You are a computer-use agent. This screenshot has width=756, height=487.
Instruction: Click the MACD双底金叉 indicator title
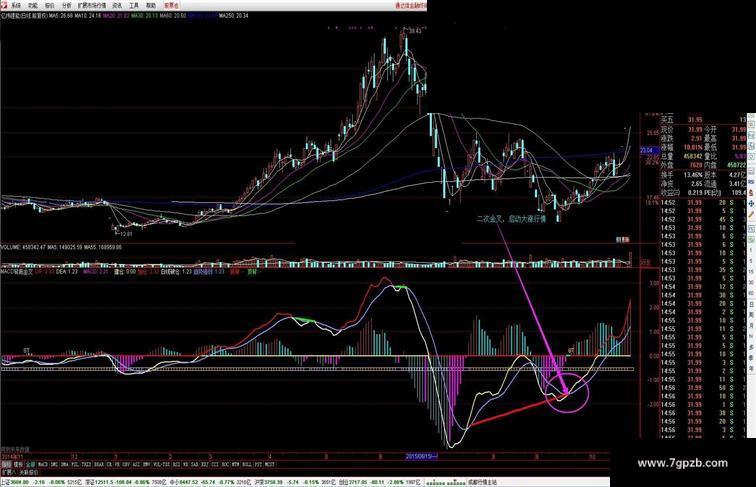[x=17, y=271]
